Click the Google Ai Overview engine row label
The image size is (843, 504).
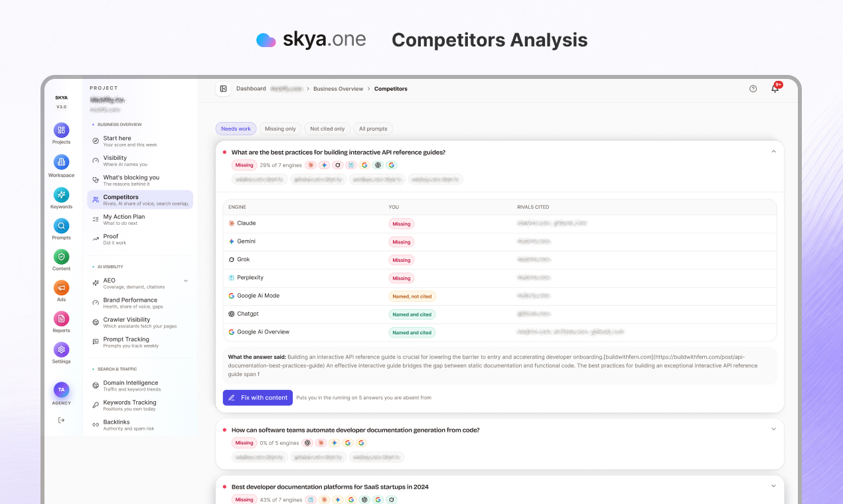pyautogui.click(x=263, y=332)
